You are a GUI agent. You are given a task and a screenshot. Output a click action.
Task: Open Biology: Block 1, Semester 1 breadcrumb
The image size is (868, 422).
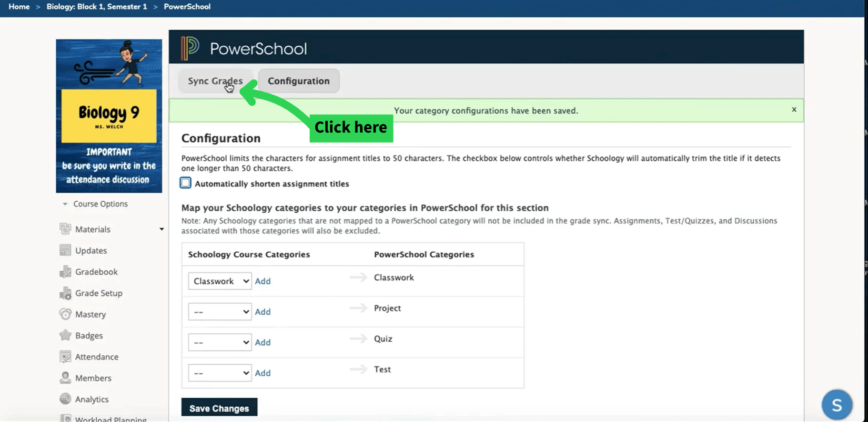pos(97,7)
